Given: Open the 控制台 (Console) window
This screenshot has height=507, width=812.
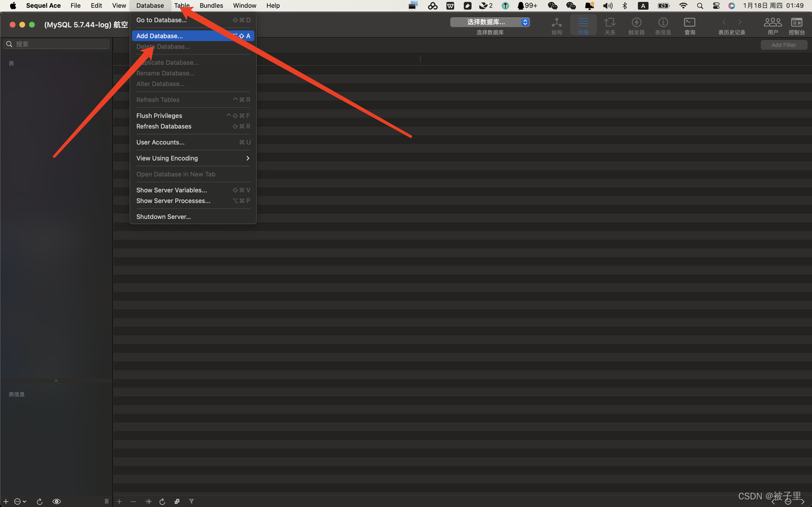Looking at the screenshot, I should [x=797, y=25].
